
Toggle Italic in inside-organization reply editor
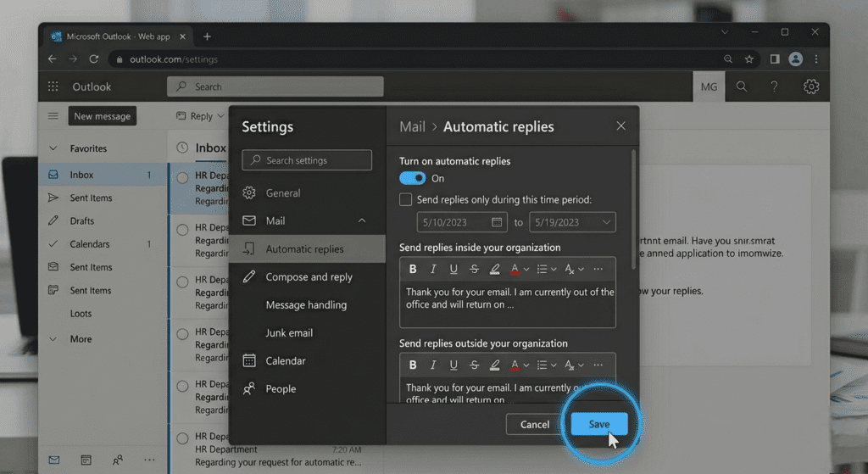pos(433,269)
